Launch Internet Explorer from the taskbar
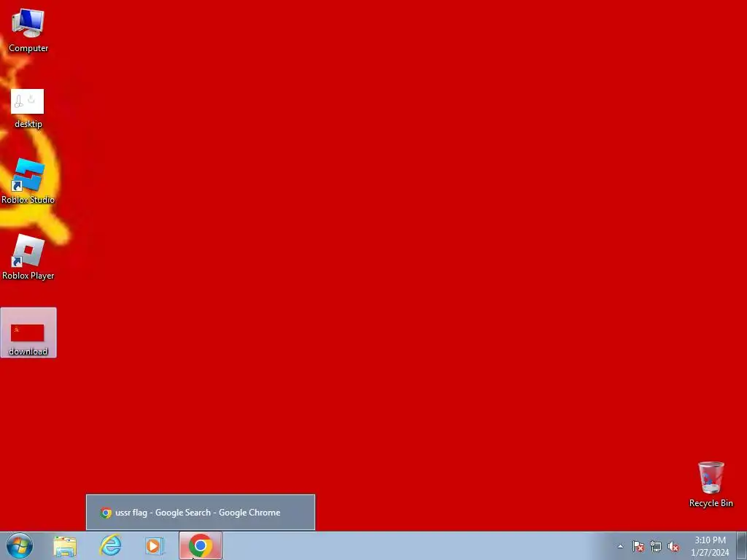Screen dimensions: 747x560 tap(110, 546)
